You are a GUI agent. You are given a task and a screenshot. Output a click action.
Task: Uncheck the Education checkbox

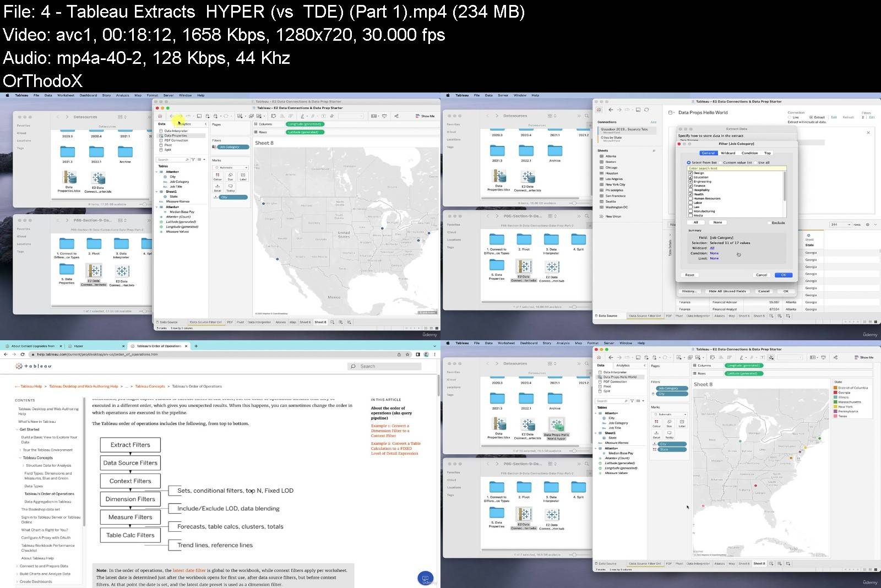click(690, 177)
